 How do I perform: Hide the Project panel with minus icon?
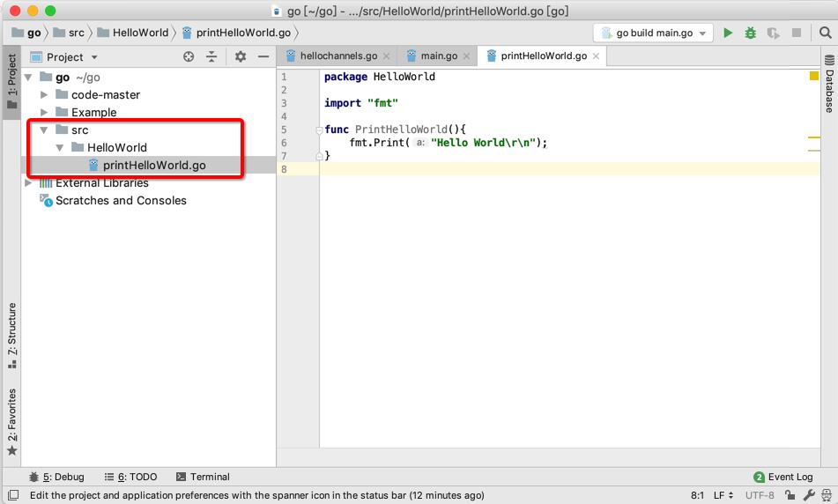click(x=263, y=56)
